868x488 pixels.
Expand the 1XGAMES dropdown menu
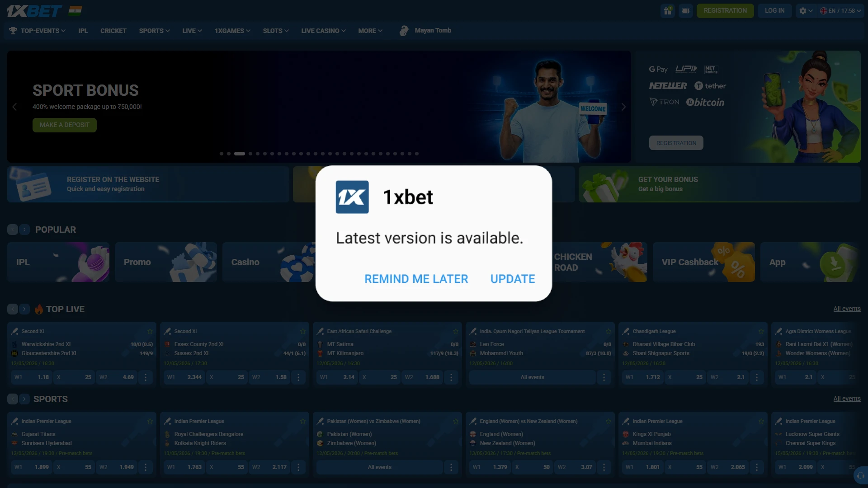232,31
